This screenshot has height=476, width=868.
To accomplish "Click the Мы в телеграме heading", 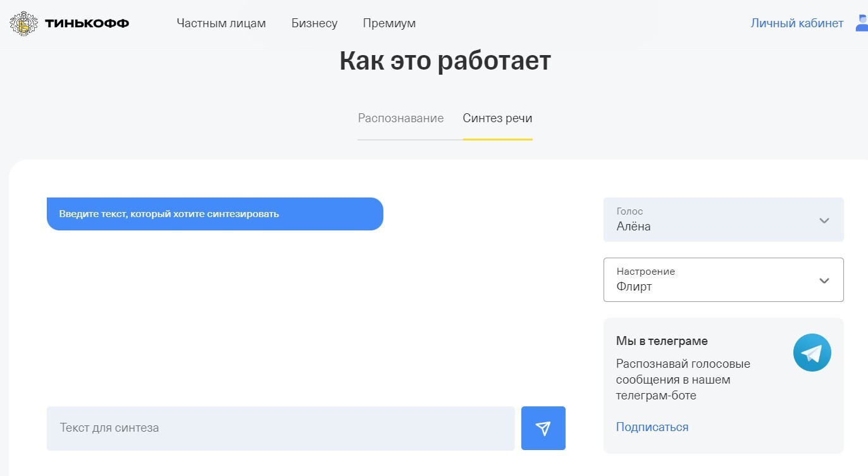I will click(662, 341).
